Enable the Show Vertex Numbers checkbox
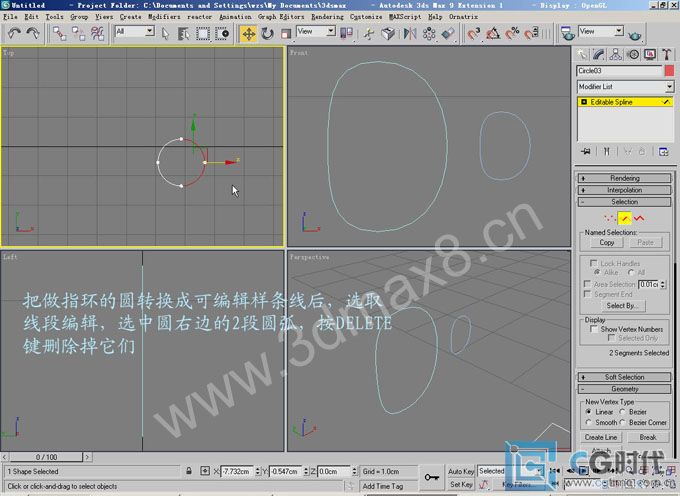 pyautogui.click(x=594, y=329)
